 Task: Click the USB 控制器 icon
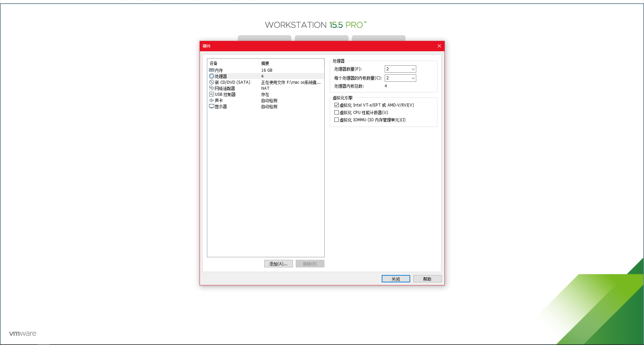point(212,94)
